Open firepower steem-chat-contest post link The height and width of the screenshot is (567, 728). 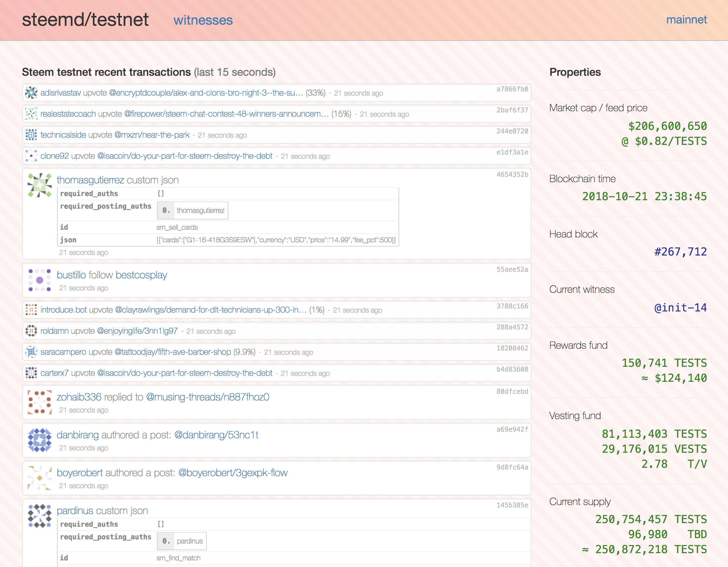click(x=226, y=114)
